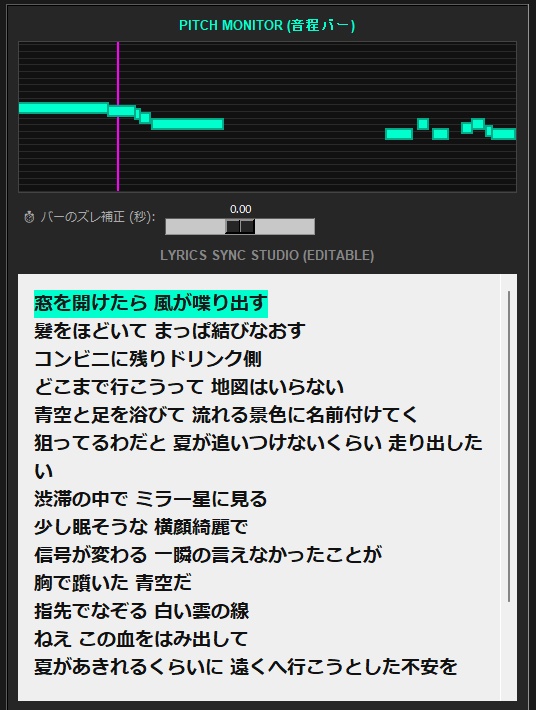The width and height of the screenshot is (536, 710).
Task: Click lyric line 少し眠そうな 横顔綺麗で
Action: [x=141, y=527]
